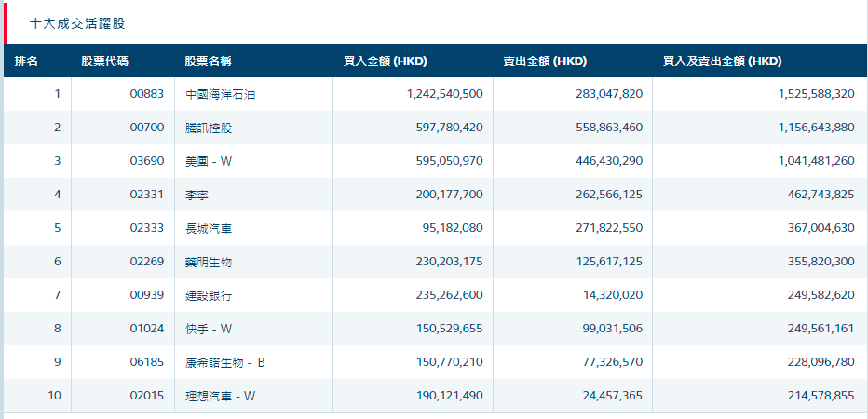Image resolution: width=868 pixels, height=419 pixels.
Task: Click total amount 1,041,481,260
Action: 817,161
